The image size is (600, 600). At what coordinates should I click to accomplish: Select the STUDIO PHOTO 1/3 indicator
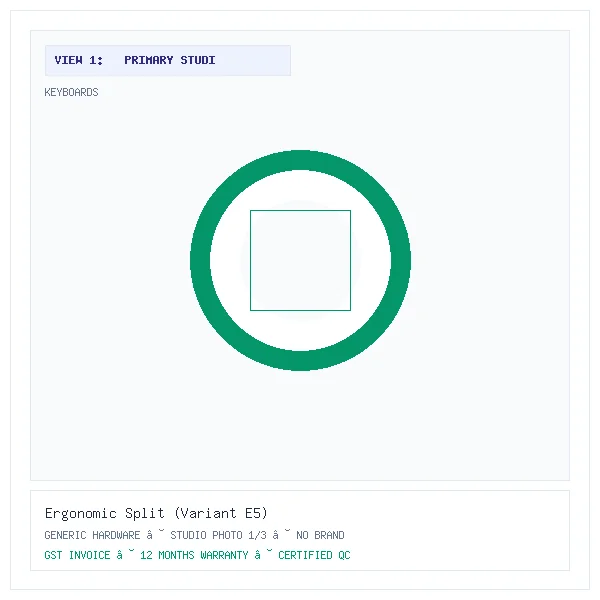click(218, 535)
